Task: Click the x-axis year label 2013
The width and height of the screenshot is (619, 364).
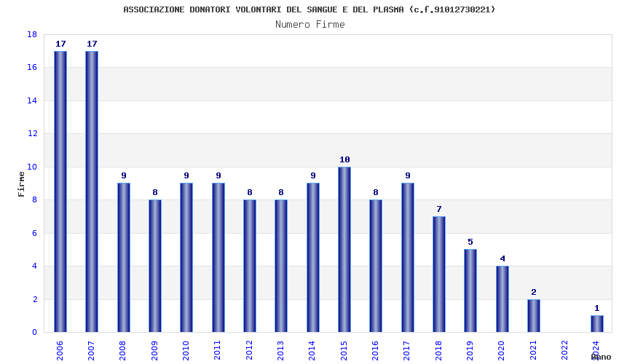Action: point(280,351)
